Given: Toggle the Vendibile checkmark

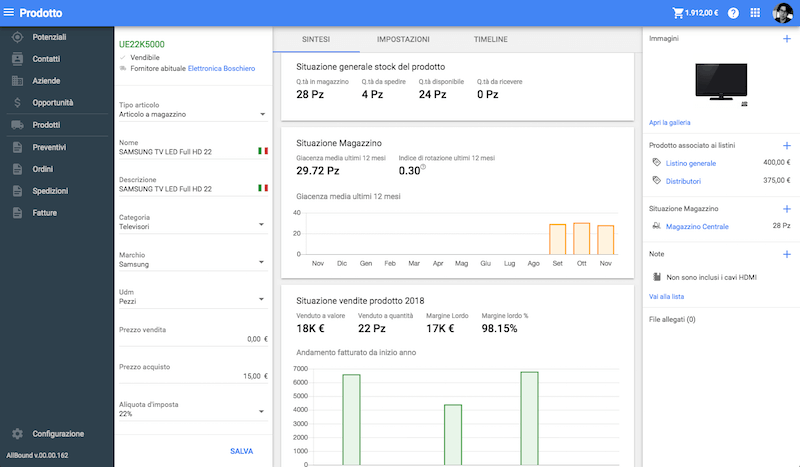Looking at the screenshot, I should point(123,58).
